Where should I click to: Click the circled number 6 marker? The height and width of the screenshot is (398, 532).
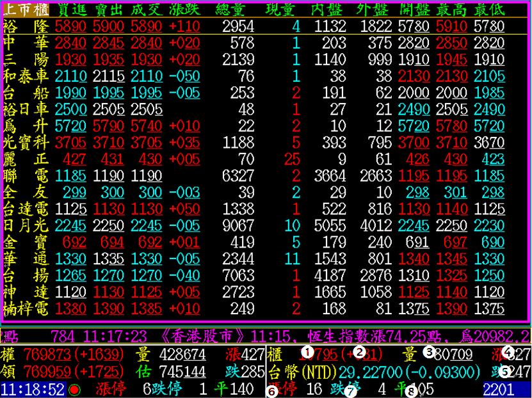272,390
